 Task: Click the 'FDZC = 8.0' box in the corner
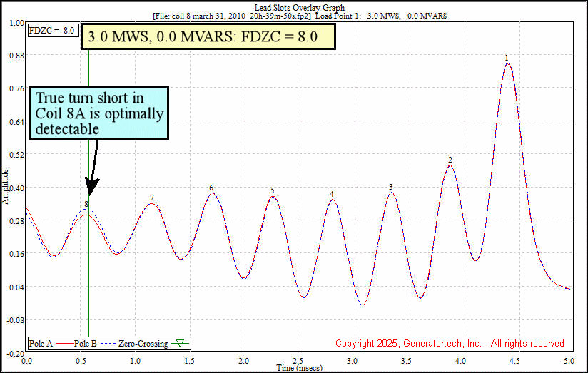coord(53,31)
